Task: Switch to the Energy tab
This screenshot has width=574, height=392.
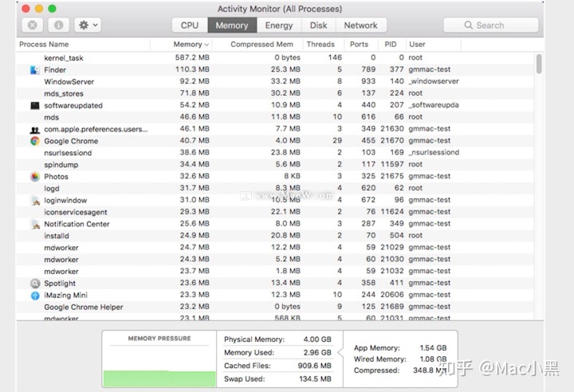Action: click(279, 25)
